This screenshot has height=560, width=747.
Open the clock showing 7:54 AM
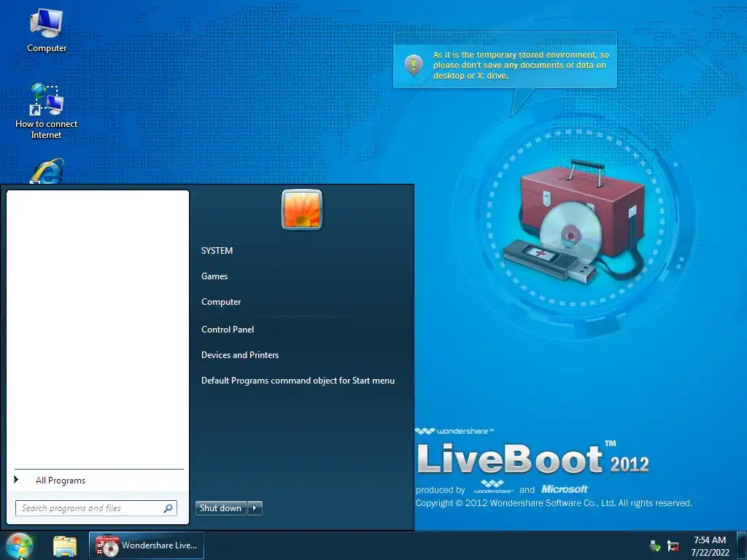coord(710,545)
